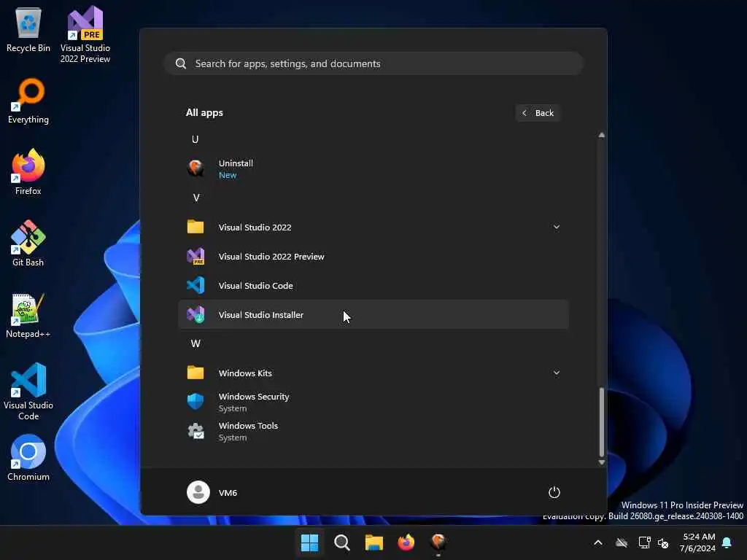Viewport: 747px width, 560px height.
Task: Open Firefox desktop shortcut
Action: tap(28, 172)
